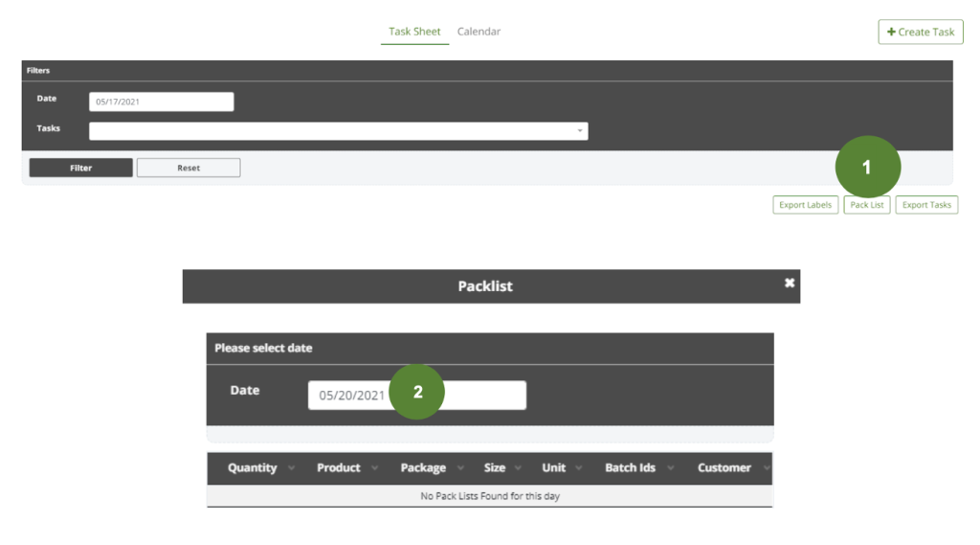Image resolution: width=980 pixels, height=545 pixels.
Task: Click the Create Task button
Action: [x=920, y=32]
